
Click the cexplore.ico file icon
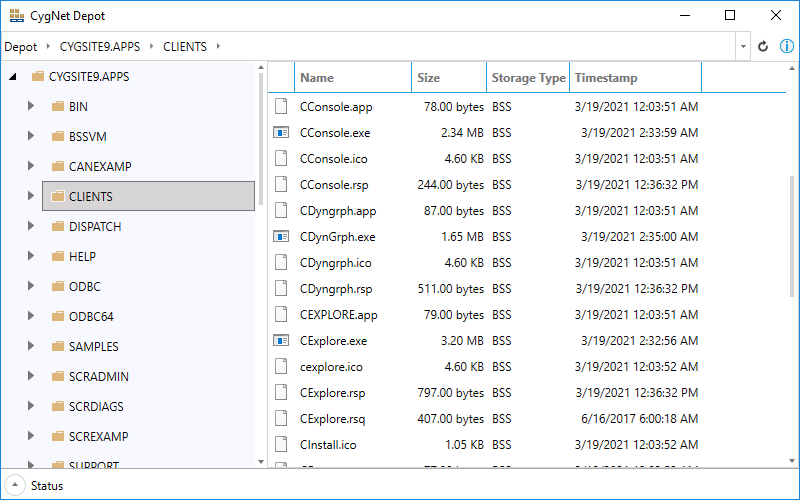[281, 367]
